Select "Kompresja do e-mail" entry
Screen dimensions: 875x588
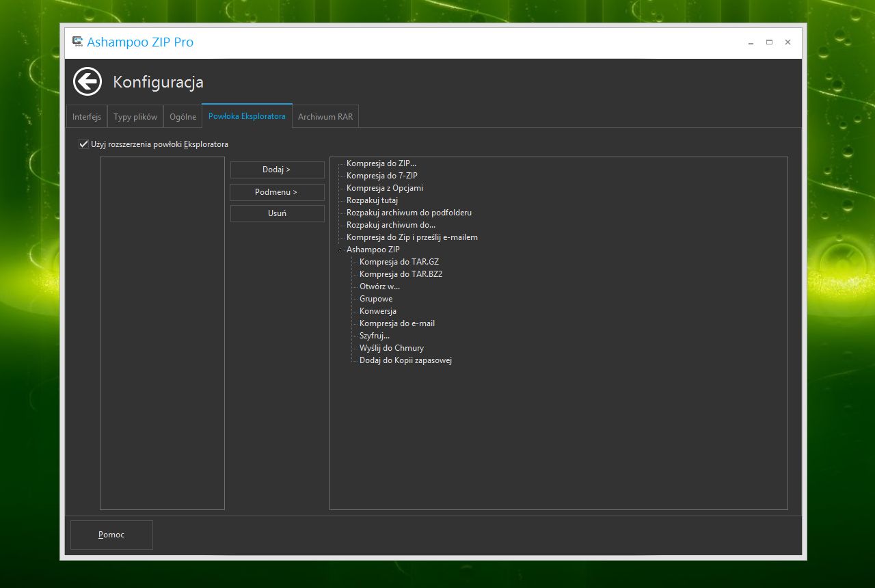point(397,323)
